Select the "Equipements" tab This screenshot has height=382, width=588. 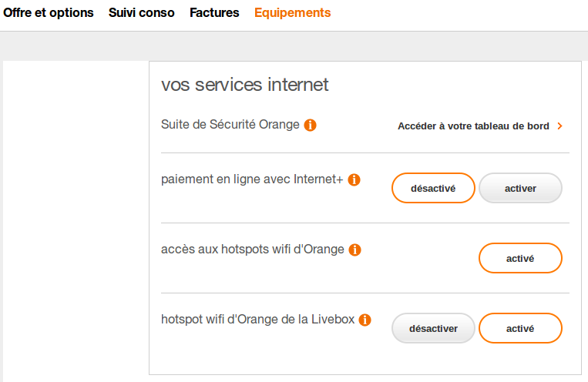click(x=293, y=13)
